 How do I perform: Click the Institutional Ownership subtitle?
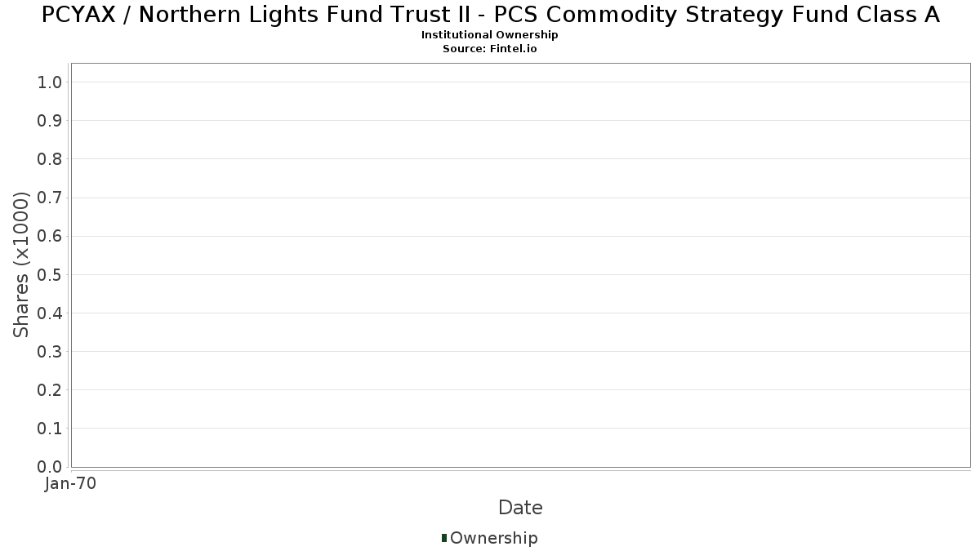coord(490,35)
